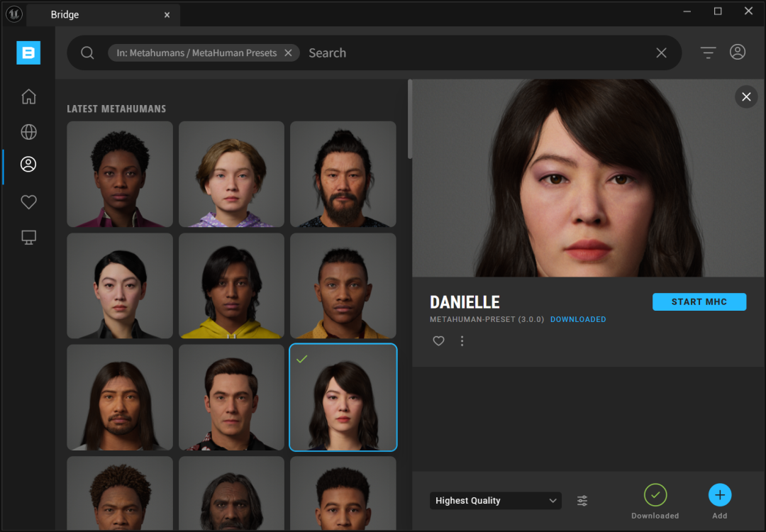Open the globe Collections icon in sidebar
This screenshot has height=532, width=766.
tap(29, 132)
